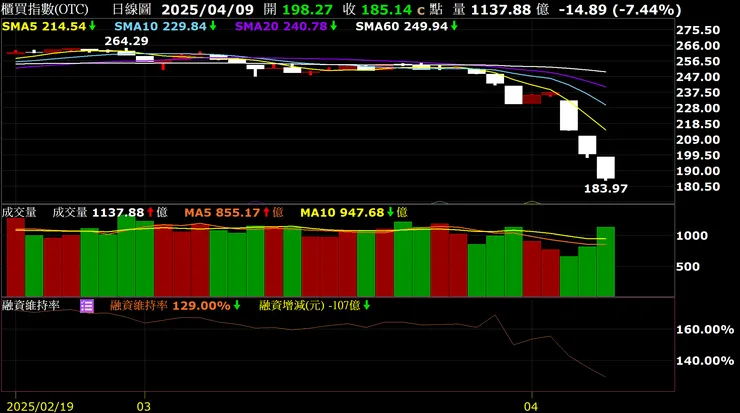This screenshot has width=740, height=413.
Task: Click the 04 month marker on time axis
Action: click(x=531, y=406)
